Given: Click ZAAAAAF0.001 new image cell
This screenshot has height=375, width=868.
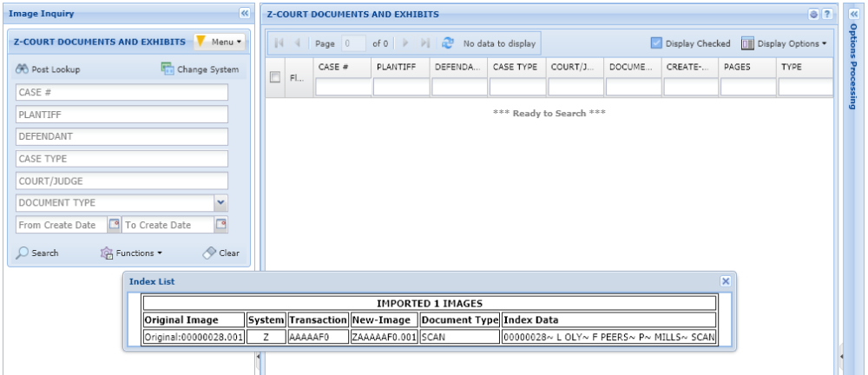Looking at the screenshot, I should click(x=385, y=337).
